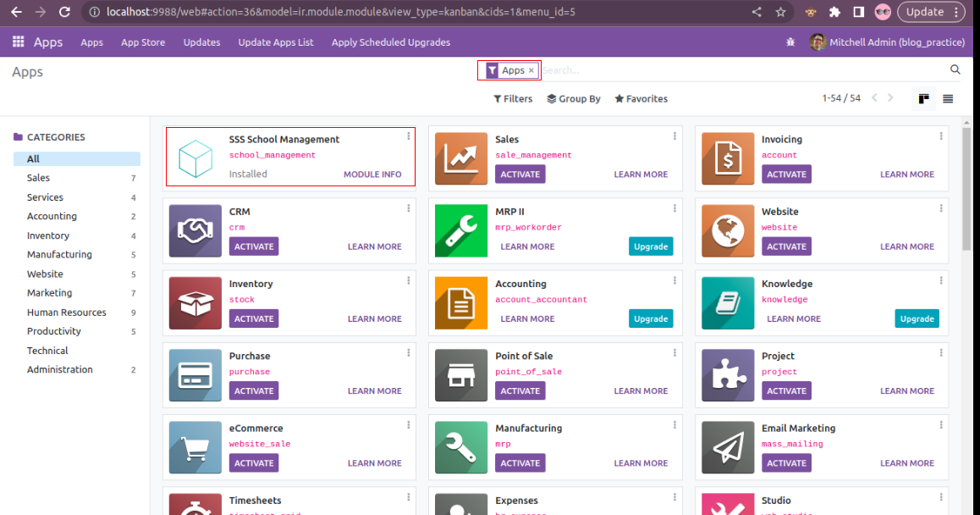The width and height of the screenshot is (980, 515).
Task: Activate the Inventory app
Action: (253, 318)
